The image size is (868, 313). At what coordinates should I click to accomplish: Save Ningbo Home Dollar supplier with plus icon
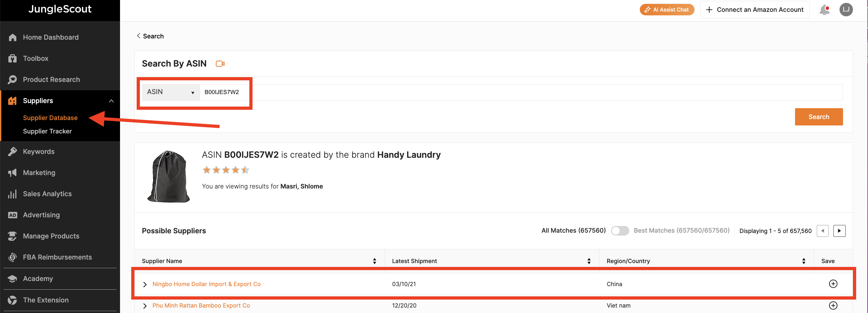pyautogui.click(x=833, y=284)
